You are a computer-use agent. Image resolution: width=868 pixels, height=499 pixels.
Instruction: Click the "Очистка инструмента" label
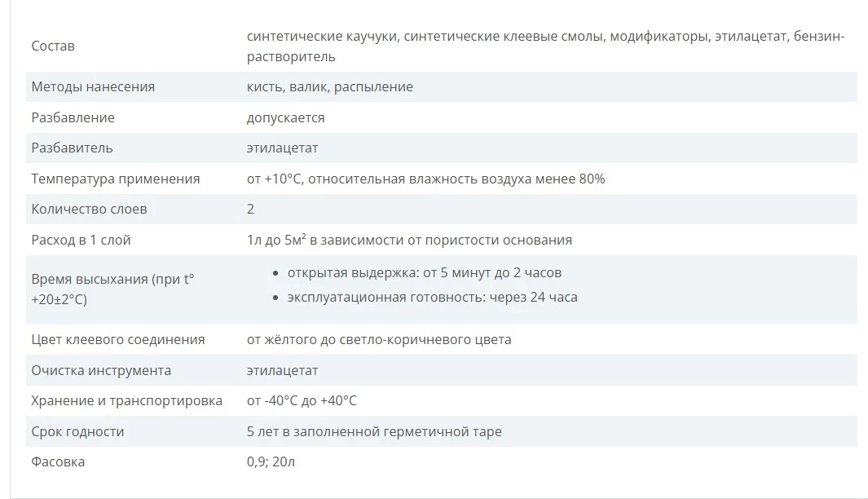point(101,370)
